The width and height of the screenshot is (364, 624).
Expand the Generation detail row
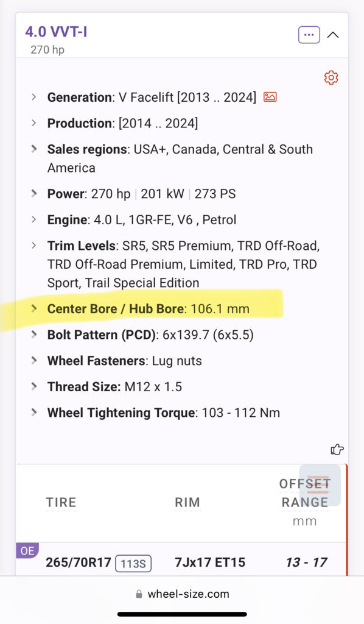point(33,97)
